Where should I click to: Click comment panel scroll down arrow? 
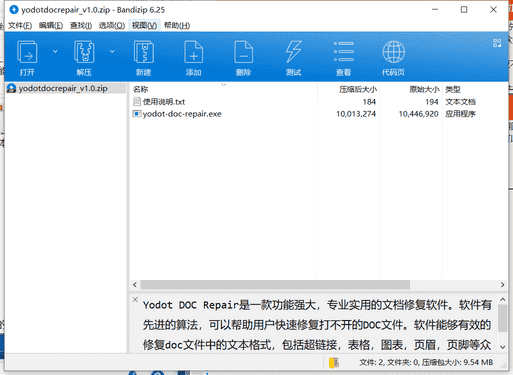coord(503,347)
